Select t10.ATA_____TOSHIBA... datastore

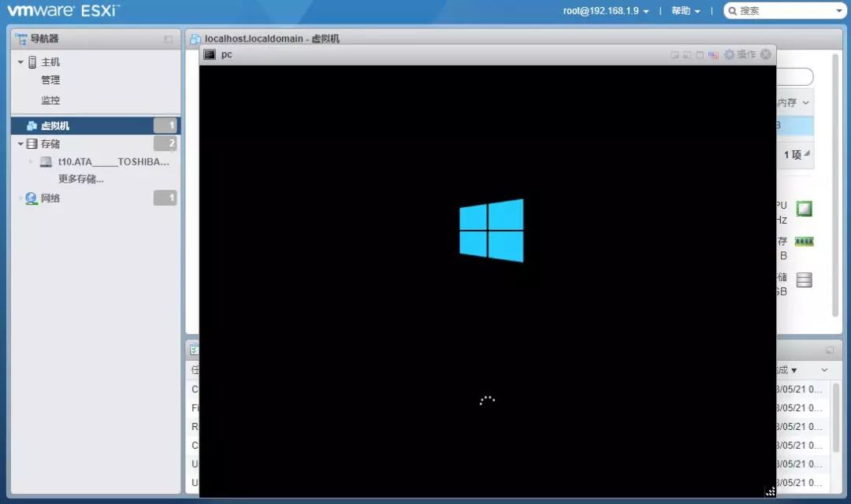point(113,161)
